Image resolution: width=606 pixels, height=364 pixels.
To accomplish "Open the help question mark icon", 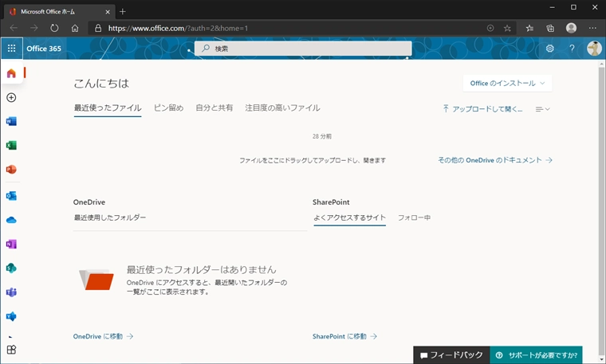I will pos(572,49).
